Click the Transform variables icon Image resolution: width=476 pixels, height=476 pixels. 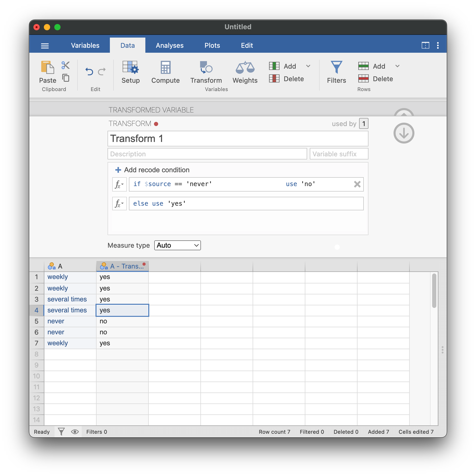(x=206, y=68)
